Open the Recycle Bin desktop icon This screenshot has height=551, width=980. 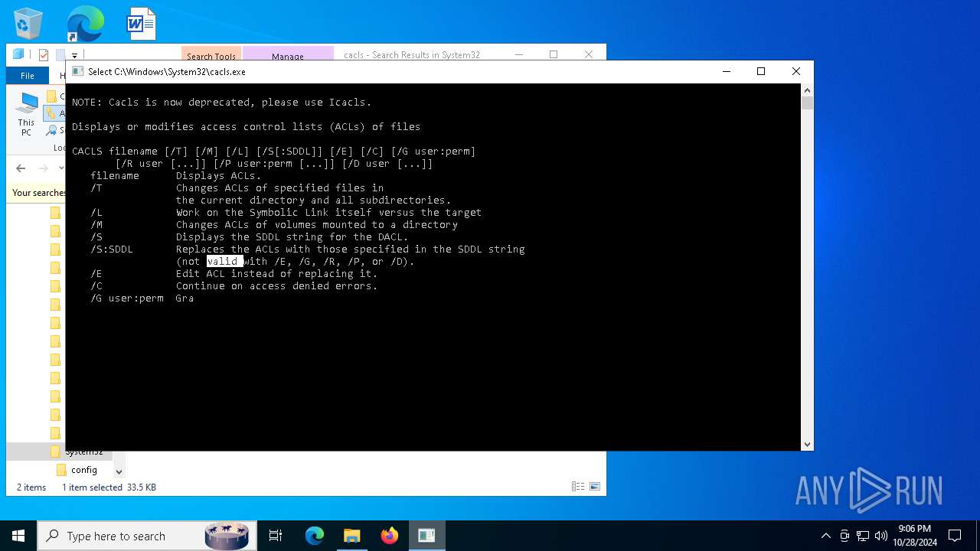point(28,24)
